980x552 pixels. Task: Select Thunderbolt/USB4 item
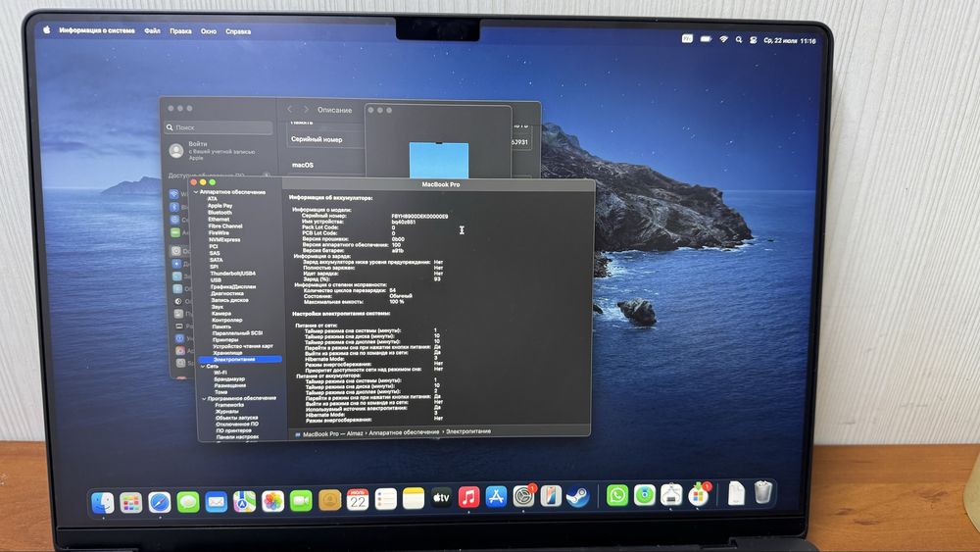pyautogui.click(x=232, y=274)
